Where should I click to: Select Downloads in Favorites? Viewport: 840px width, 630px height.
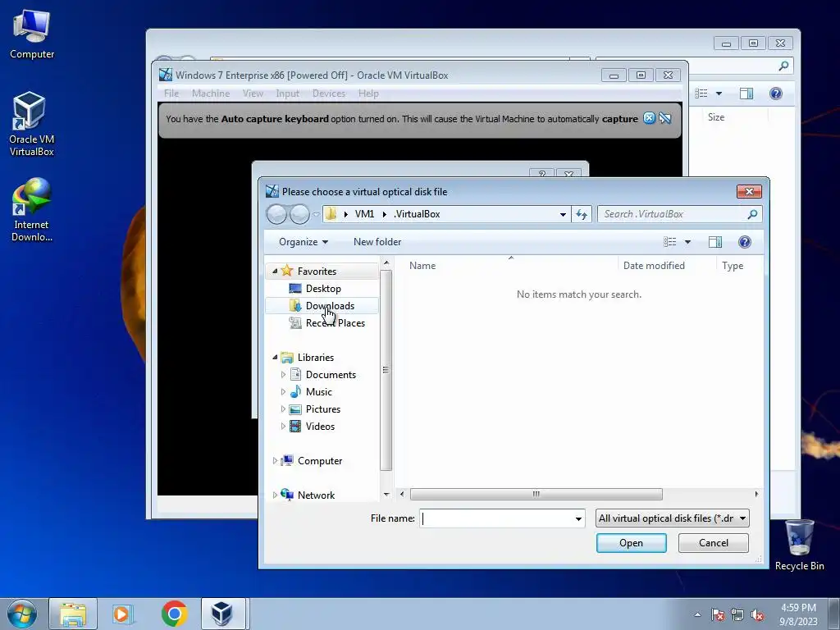322,305
